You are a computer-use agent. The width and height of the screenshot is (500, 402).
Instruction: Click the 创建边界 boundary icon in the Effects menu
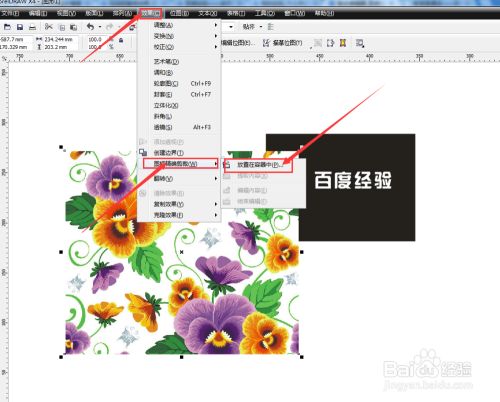(x=143, y=152)
